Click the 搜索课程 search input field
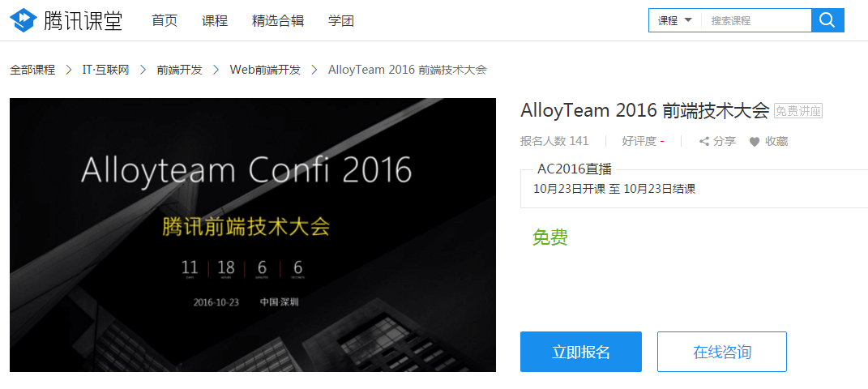The height and width of the screenshot is (389, 868). coord(756,20)
